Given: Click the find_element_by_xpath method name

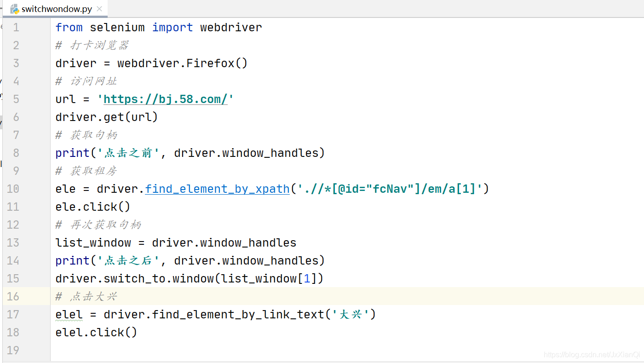Looking at the screenshot, I should tap(217, 189).
